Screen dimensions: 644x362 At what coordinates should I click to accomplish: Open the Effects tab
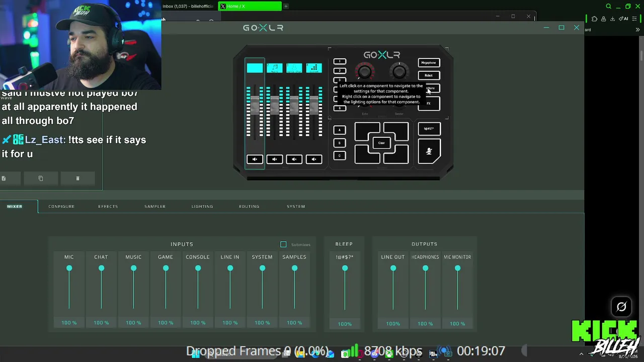(108, 206)
